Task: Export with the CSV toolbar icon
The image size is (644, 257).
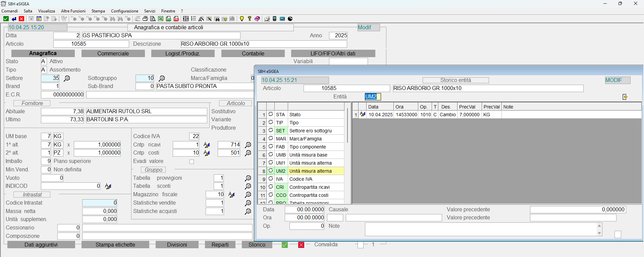Action: [x=168, y=19]
